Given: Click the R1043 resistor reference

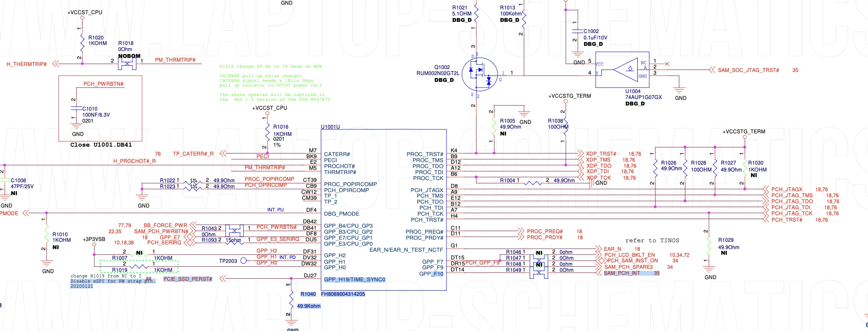Looking at the screenshot, I should (x=209, y=229).
